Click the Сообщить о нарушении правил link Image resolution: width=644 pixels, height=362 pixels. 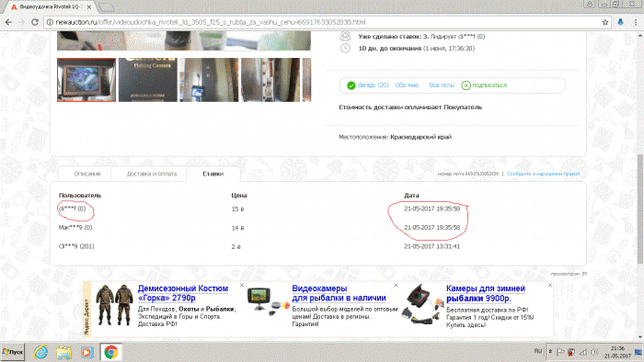point(543,174)
